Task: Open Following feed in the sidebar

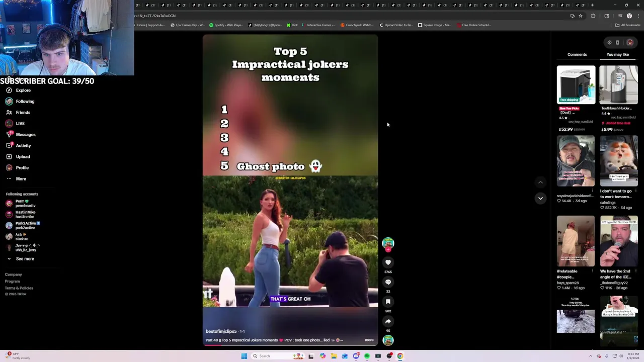Action: 20,102
